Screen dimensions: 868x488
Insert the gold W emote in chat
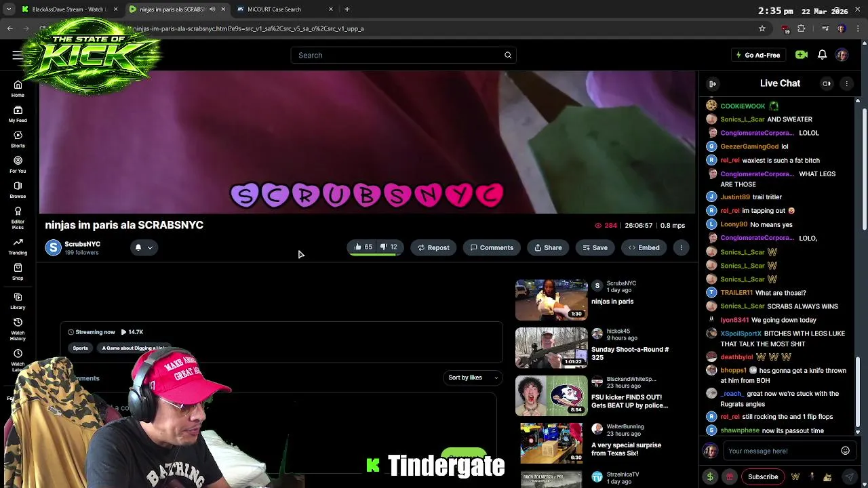point(795,477)
